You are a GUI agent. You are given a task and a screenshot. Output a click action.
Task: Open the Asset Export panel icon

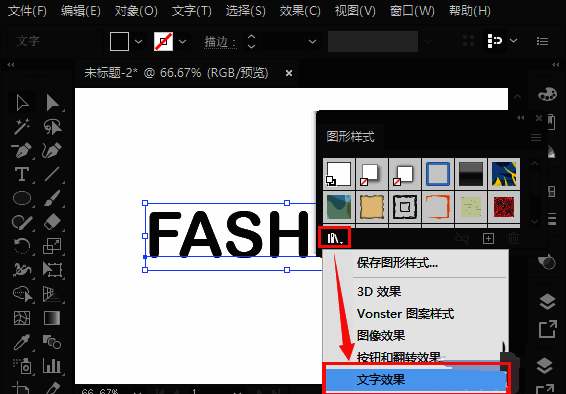pos(547,329)
